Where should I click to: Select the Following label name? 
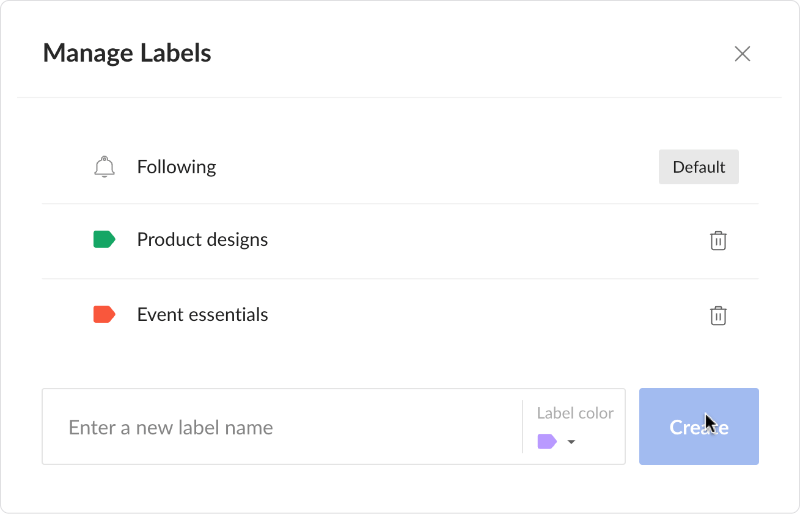click(x=176, y=167)
